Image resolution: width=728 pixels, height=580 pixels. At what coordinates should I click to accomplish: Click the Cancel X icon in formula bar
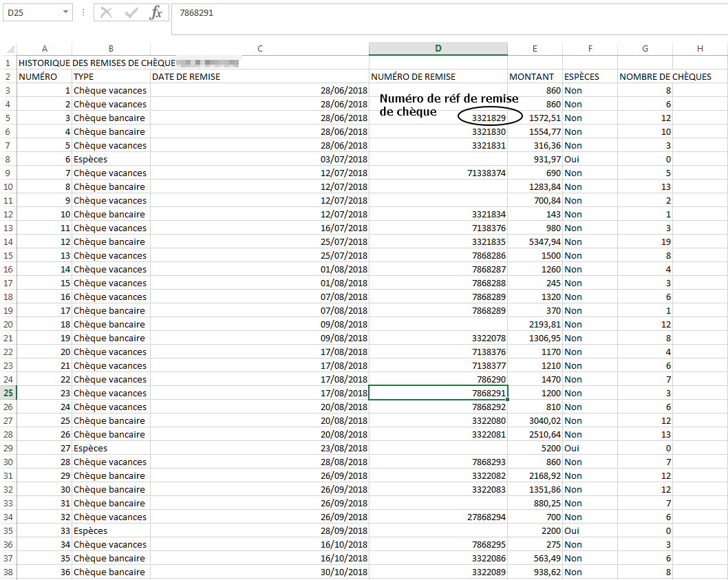tap(107, 12)
